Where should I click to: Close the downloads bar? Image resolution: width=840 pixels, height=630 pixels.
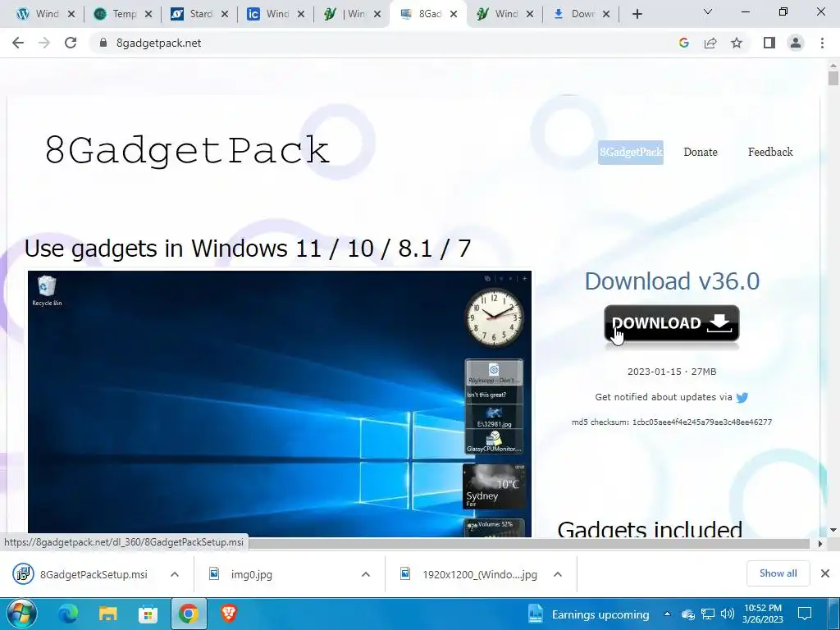click(x=825, y=573)
